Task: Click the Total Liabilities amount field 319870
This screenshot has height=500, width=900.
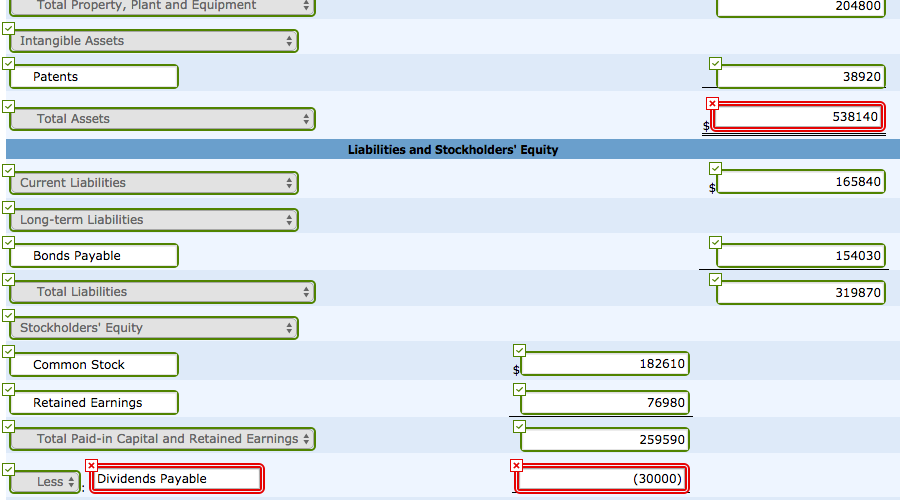Action: pos(800,293)
